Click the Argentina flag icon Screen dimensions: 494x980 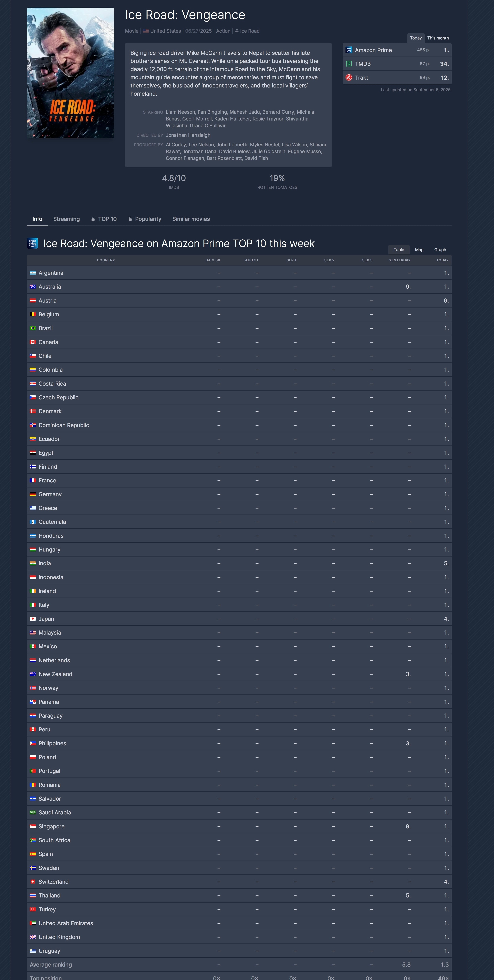point(33,273)
